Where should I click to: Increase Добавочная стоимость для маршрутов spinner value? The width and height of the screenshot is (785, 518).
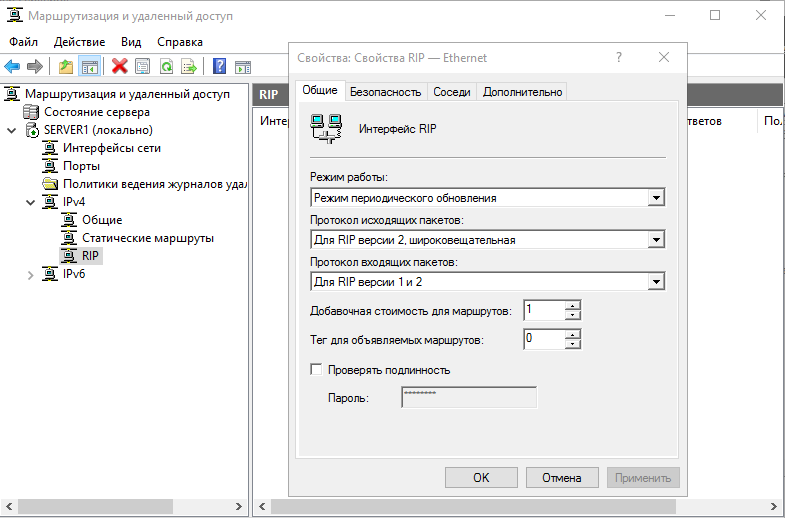pos(573,306)
